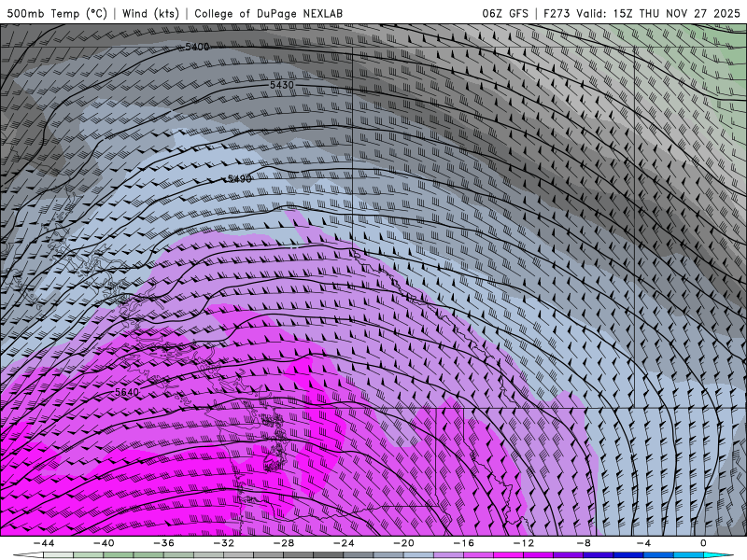The image size is (747, 560).
Task: Click the 5400 height contour label
Action: coord(197,47)
